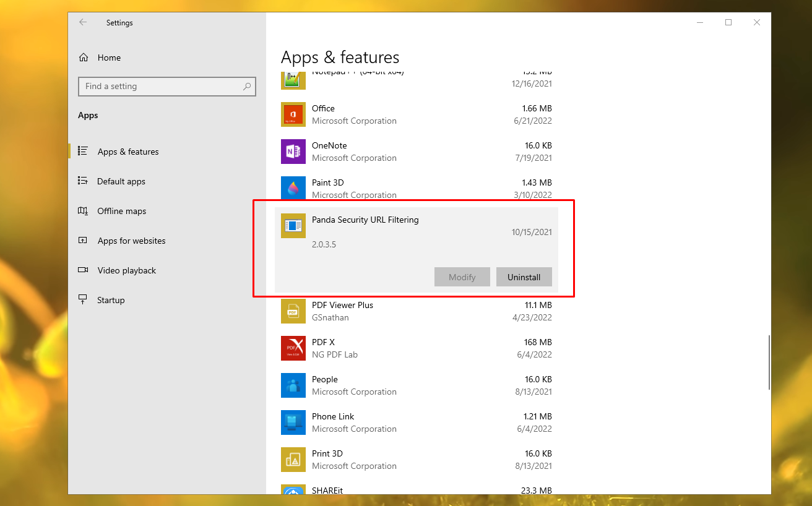Select the PDF Viewer Plus icon
The width and height of the screenshot is (812, 506).
[x=293, y=311]
